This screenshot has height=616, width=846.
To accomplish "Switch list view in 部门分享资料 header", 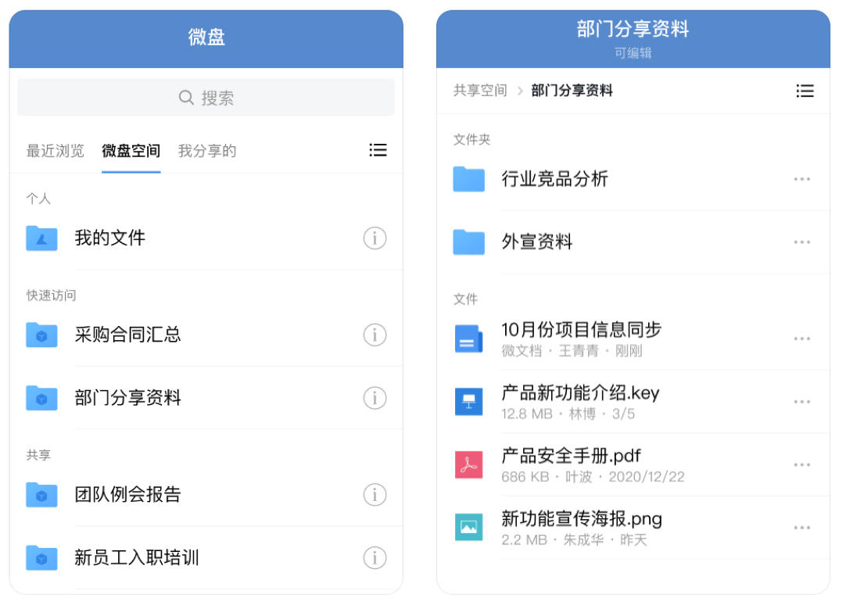I will point(805,91).
